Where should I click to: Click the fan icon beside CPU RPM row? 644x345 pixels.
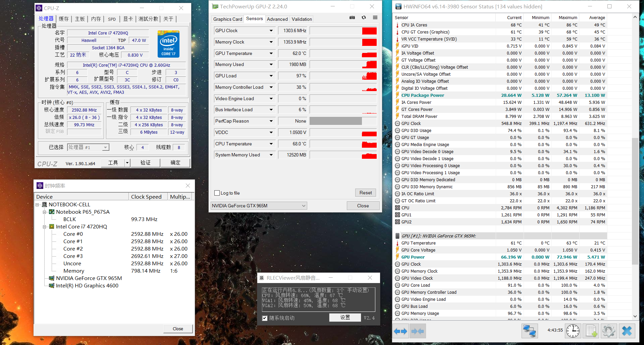(397, 208)
